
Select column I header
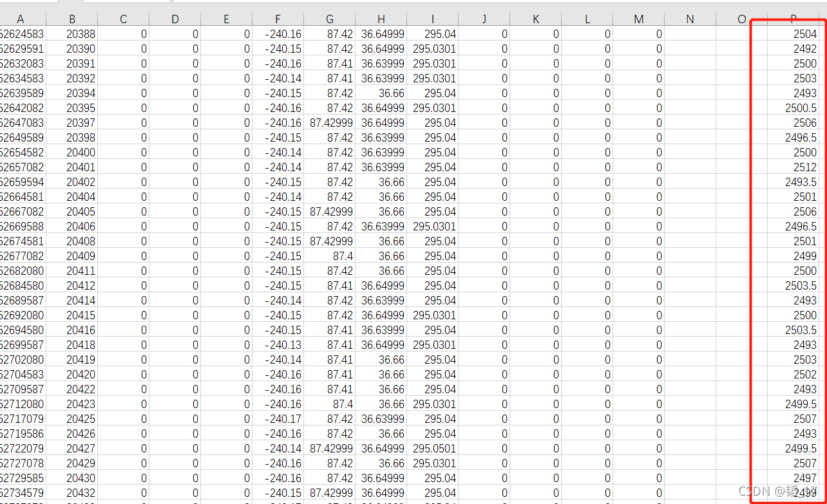click(432, 19)
